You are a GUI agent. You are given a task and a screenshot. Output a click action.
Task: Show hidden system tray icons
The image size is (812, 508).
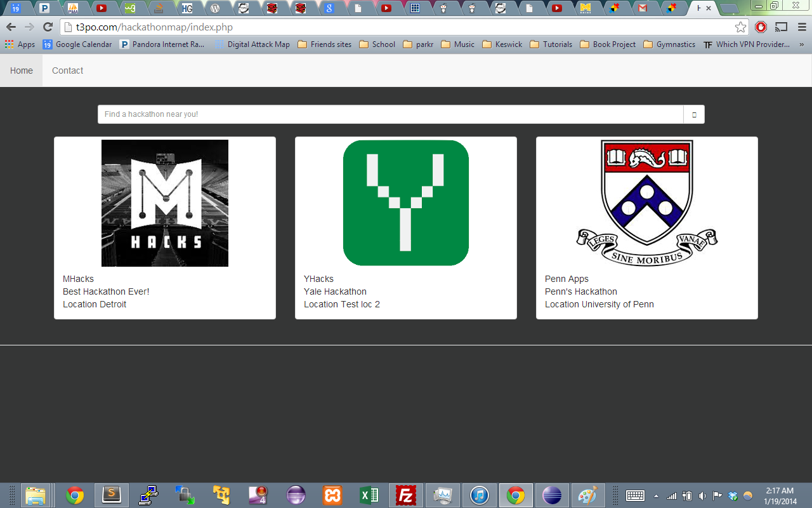tap(656, 496)
